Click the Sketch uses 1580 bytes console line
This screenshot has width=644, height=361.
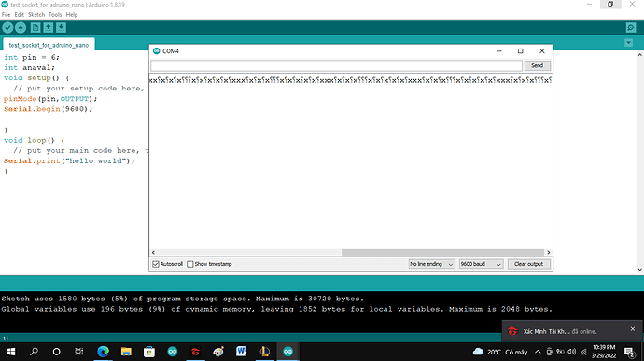182,299
